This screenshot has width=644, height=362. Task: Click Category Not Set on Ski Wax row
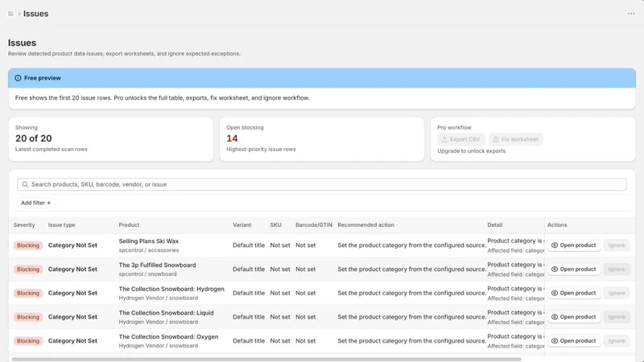pos(72,245)
